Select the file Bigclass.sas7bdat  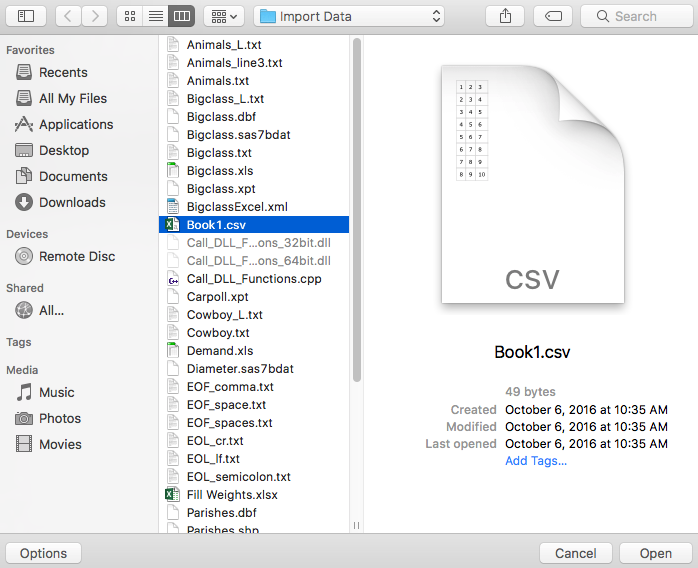click(254, 135)
